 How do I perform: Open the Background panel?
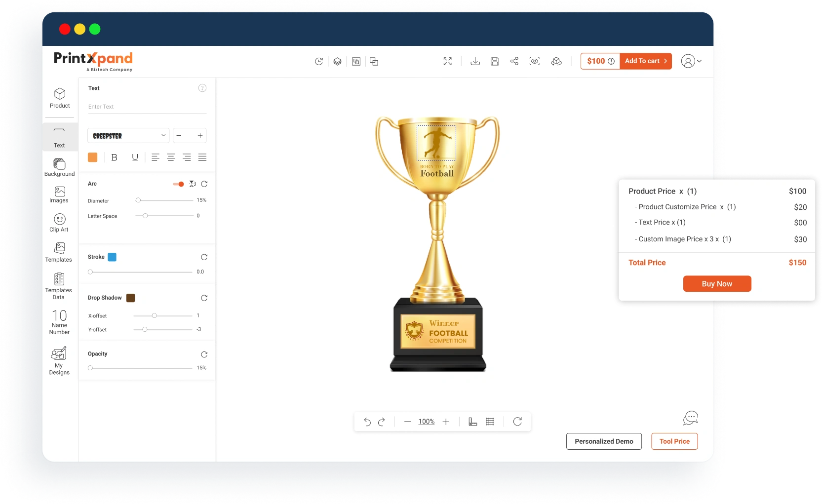click(x=59, y=167)
